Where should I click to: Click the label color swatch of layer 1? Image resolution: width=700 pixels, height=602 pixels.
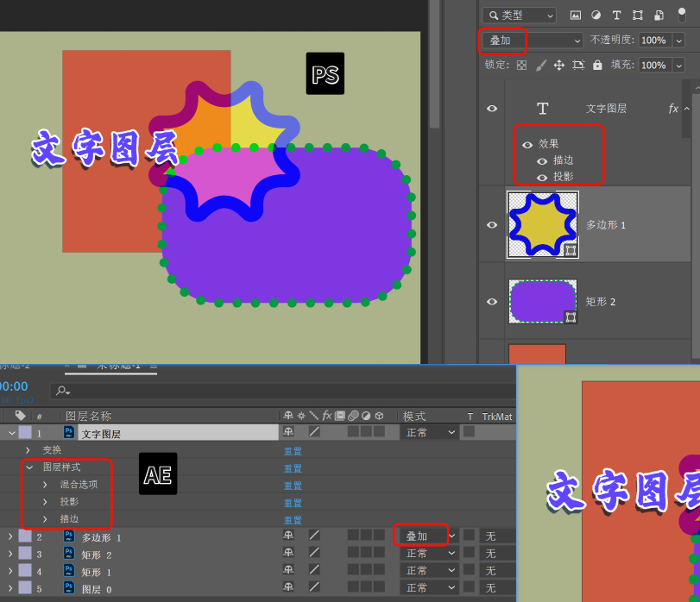point(24,432)
